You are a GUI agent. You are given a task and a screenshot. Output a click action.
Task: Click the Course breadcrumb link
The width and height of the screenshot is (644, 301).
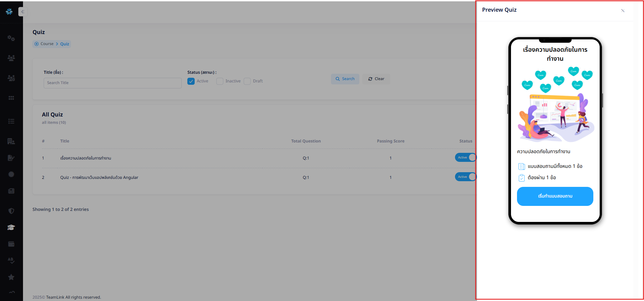(47, 44)
